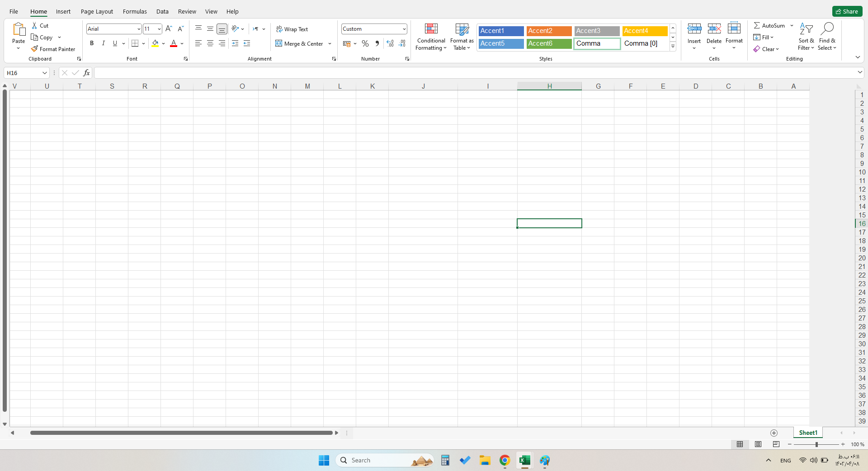Image resolution: width=868 pixels, height=471 pixels.
Task: Expand Merge & Center options arrow
Action: 330,44
